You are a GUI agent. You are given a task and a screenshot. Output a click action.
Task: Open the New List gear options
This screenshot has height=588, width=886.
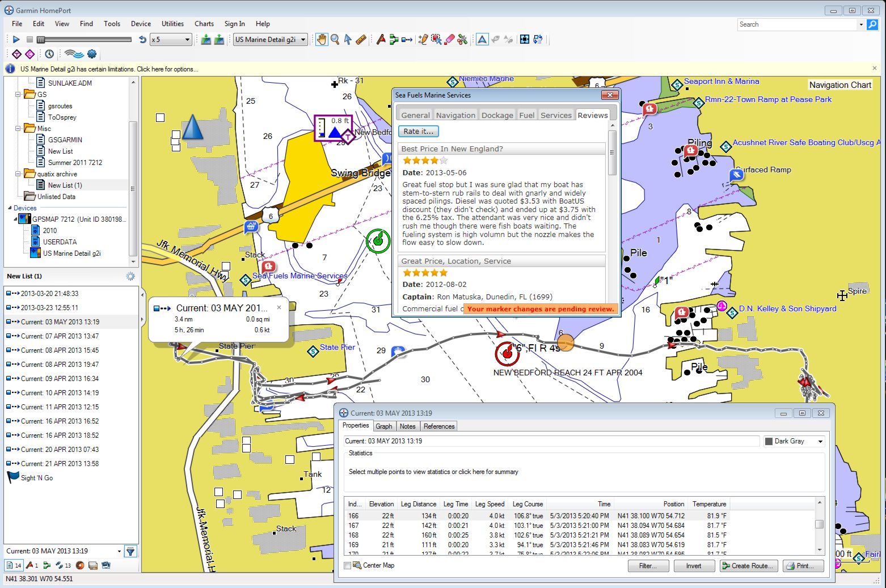tap(130, 276)
